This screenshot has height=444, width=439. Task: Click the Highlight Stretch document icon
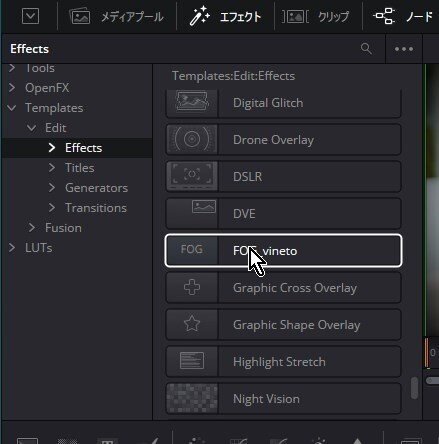coord(192,360)
